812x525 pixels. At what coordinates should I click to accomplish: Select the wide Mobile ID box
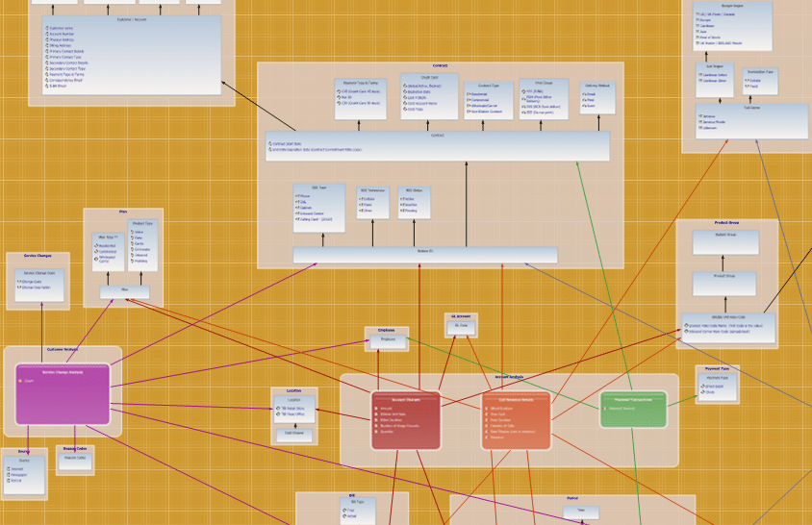coord(425,255)
